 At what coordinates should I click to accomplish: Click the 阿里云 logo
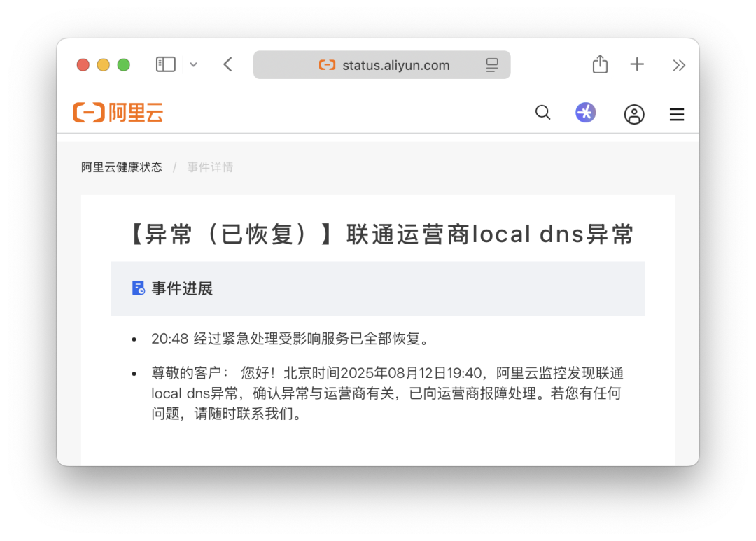point(118,113)
